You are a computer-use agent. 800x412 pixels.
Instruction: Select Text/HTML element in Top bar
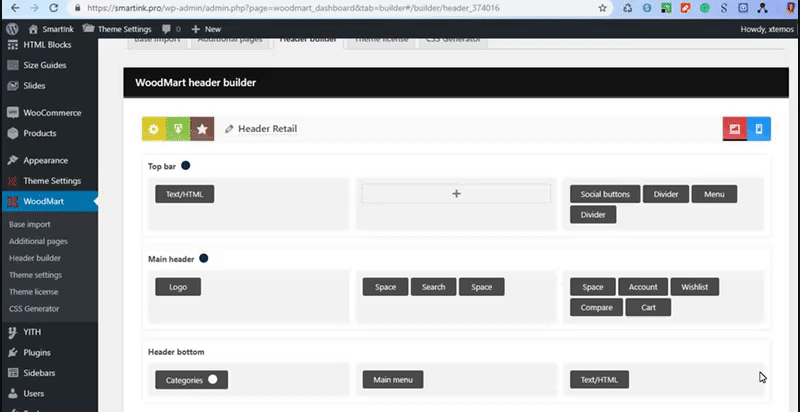[x=185, y=194]
